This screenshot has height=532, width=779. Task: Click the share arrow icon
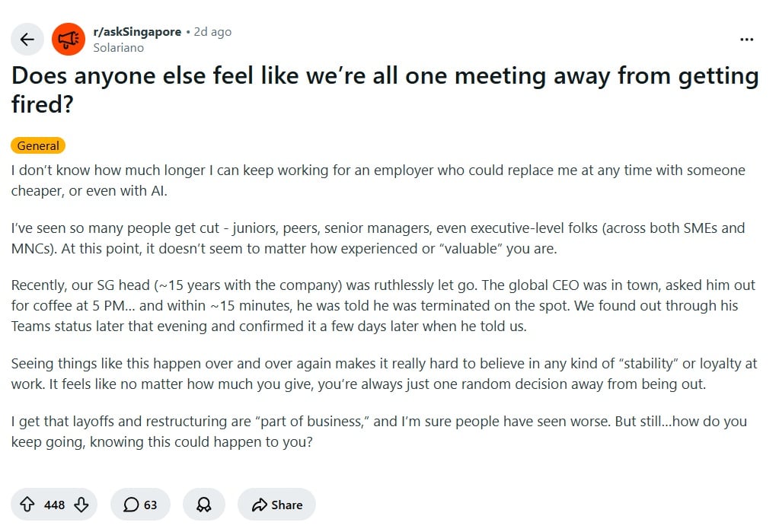[260, 505]
